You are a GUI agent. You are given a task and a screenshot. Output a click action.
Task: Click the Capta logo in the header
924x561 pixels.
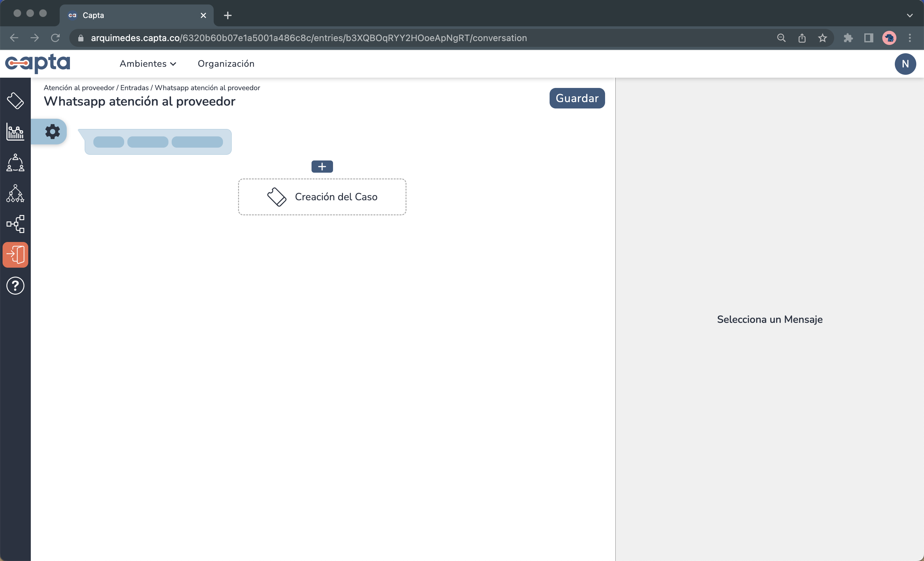[38, 63]
